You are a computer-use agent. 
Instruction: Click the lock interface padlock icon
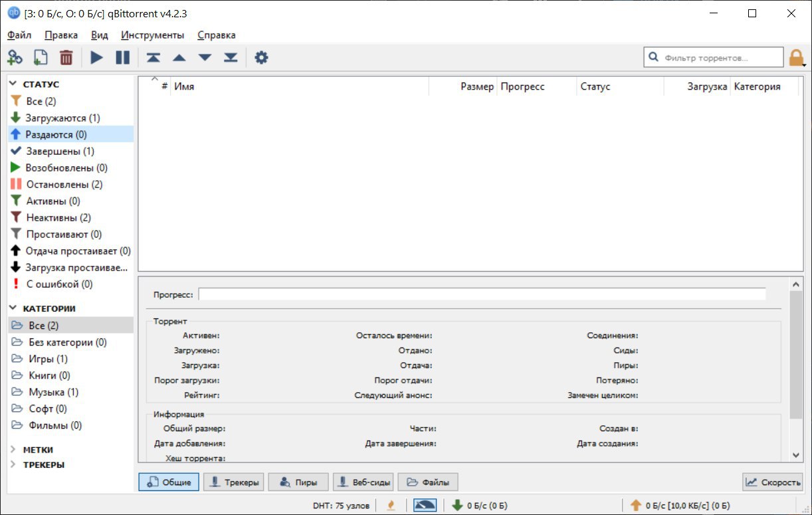(x=796, y=58)
